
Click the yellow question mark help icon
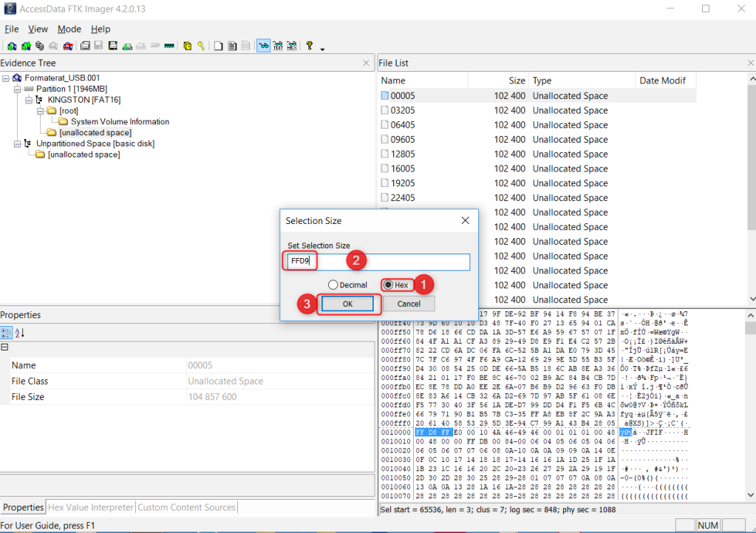pos(310,46)
